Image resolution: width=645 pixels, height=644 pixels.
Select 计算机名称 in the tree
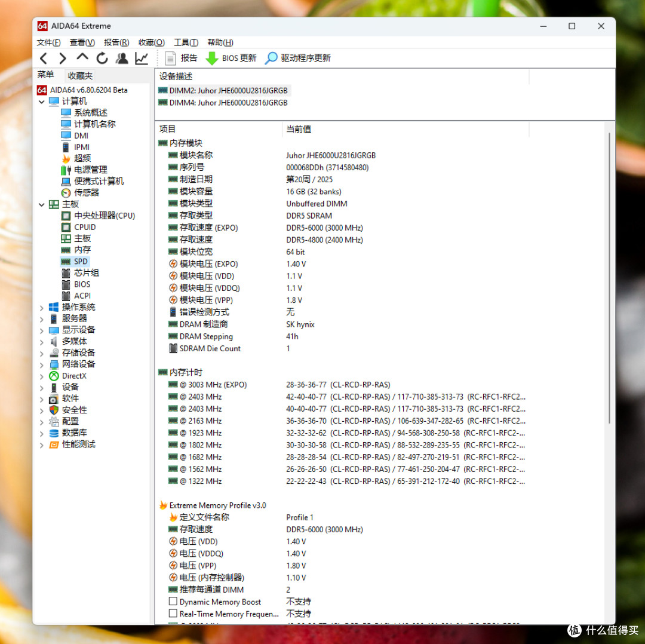pos(88,124)
